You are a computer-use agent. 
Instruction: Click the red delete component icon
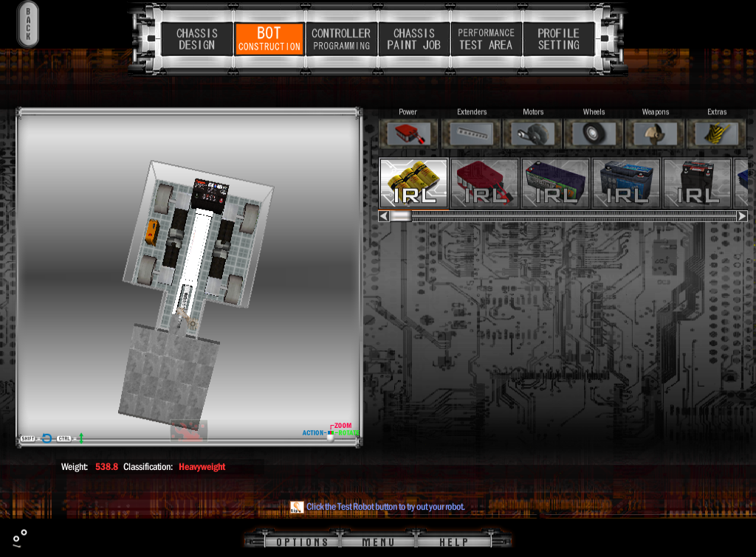pyautogui.click(x=189, y=431)
